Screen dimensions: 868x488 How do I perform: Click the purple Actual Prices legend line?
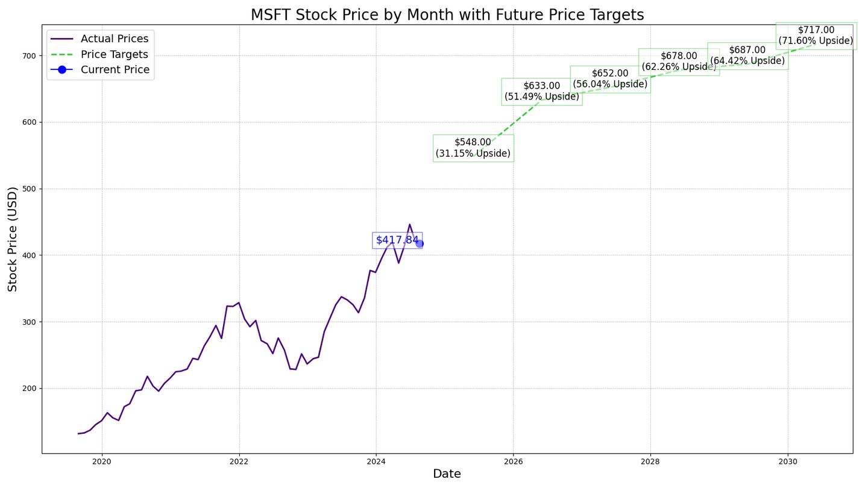62,39
